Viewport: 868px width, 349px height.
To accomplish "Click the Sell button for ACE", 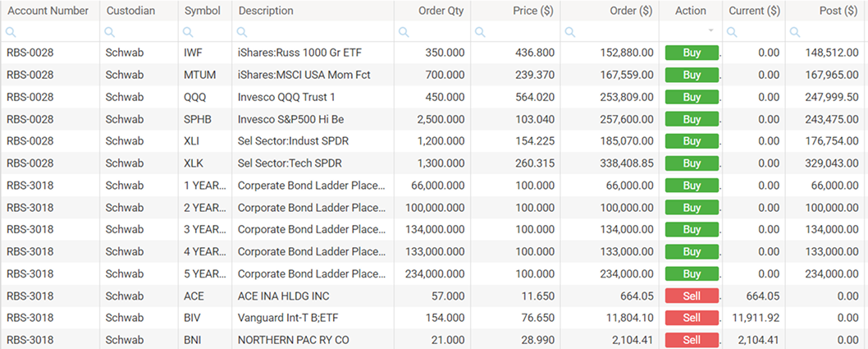I will click(692, 296).
